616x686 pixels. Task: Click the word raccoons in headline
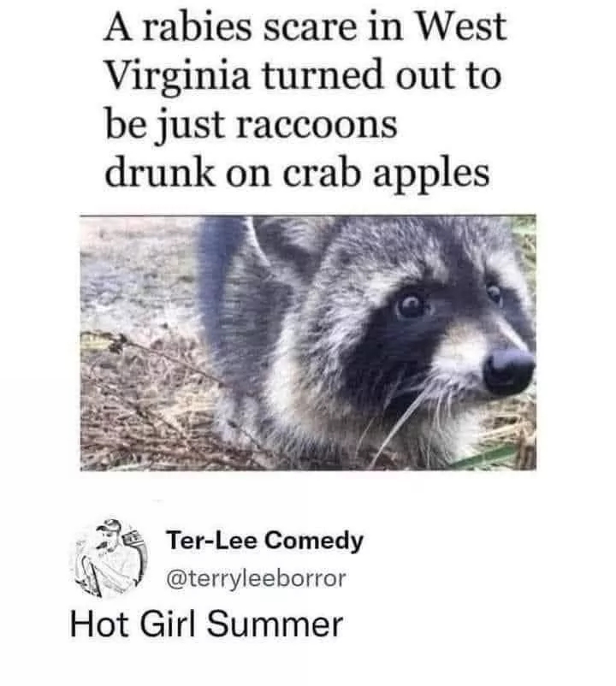[x=317, y=125]
